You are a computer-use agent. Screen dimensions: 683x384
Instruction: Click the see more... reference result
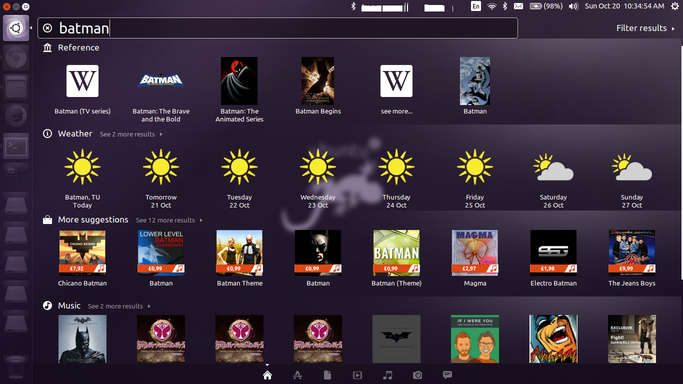[x=396, y=89]
